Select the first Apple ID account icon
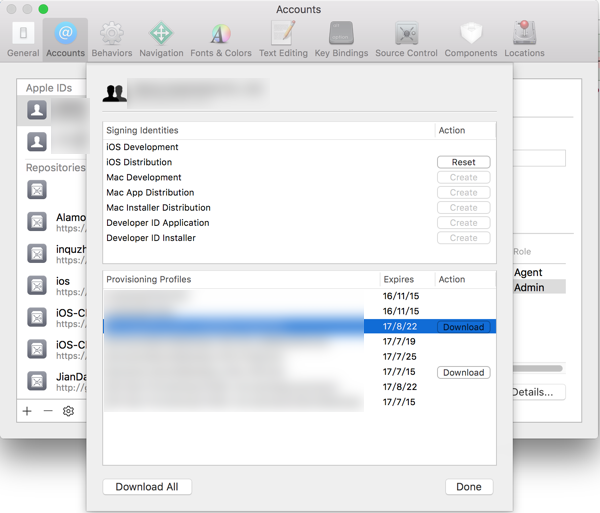600x513 pixels. click(37, 110)
